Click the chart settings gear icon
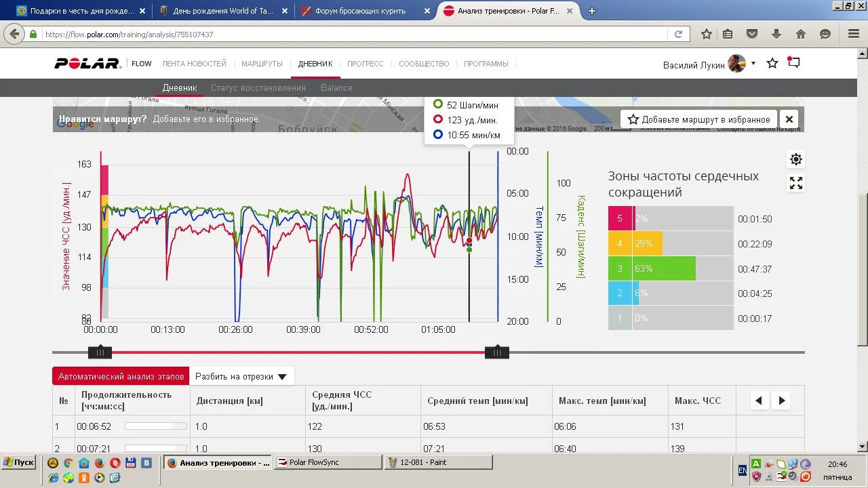 click(796, 159)
